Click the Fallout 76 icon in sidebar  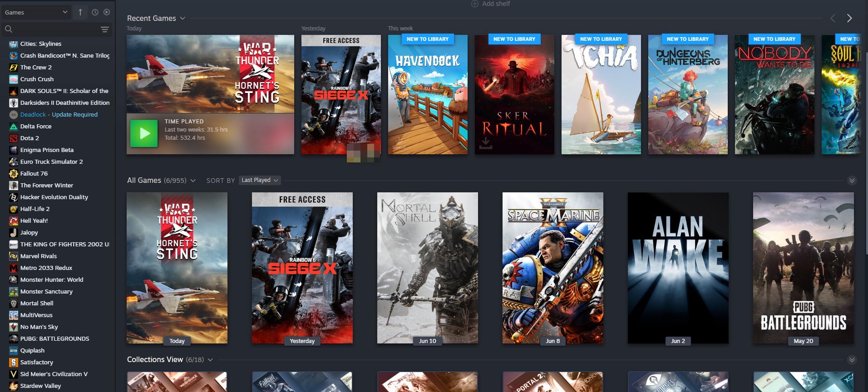tap(14, 174)
